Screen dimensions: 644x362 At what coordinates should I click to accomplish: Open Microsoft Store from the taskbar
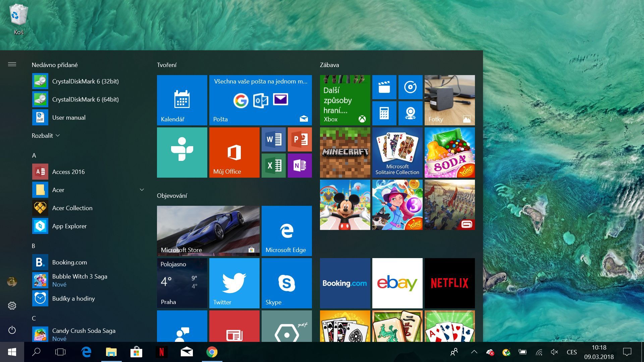(136, 352)
